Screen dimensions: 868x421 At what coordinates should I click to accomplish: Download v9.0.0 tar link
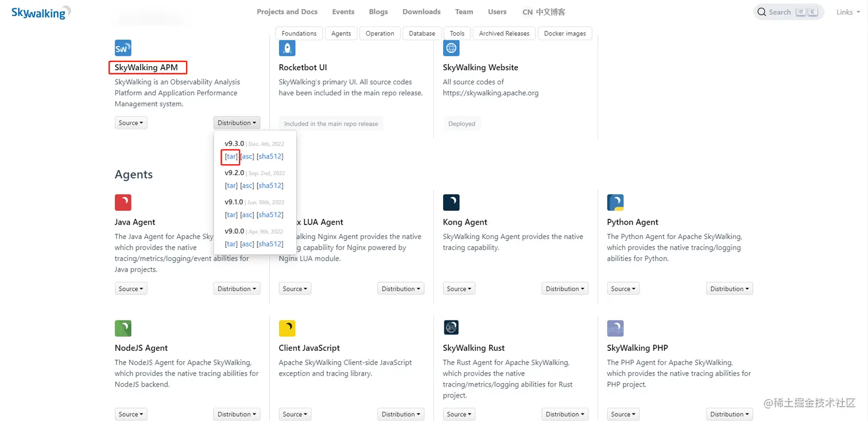[231, 244]
